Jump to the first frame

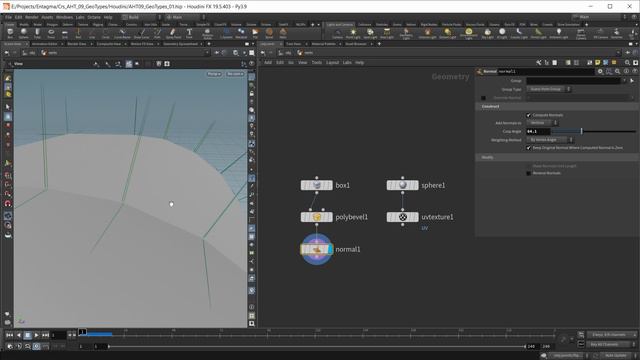9,335
